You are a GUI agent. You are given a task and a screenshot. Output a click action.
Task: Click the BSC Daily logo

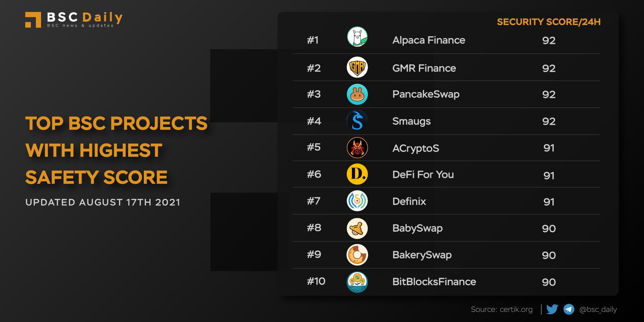click(74, 19)
